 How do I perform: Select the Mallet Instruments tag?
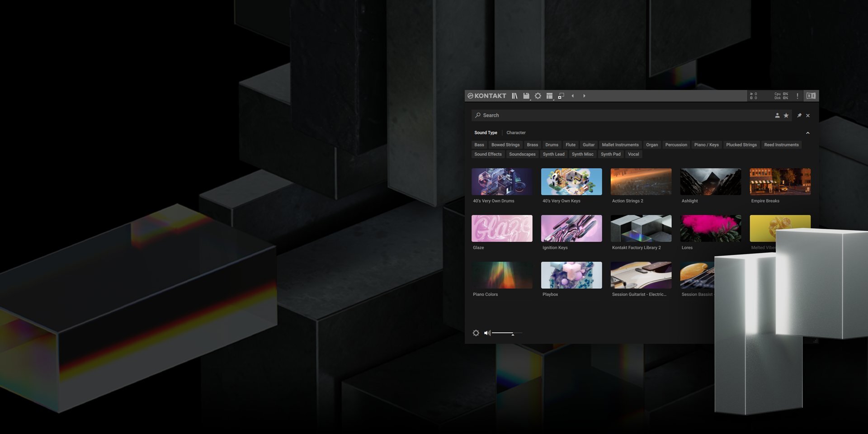click(x=620, y=145)
